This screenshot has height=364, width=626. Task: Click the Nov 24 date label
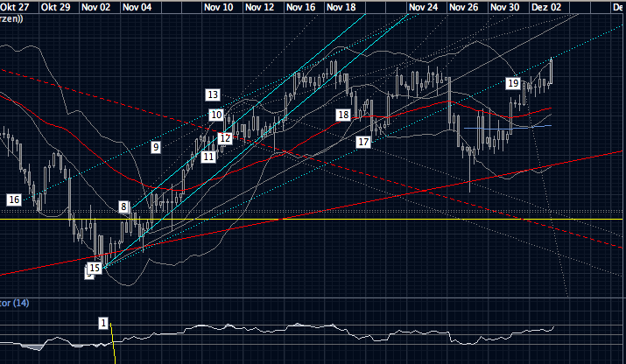click(x=423, y=7)
